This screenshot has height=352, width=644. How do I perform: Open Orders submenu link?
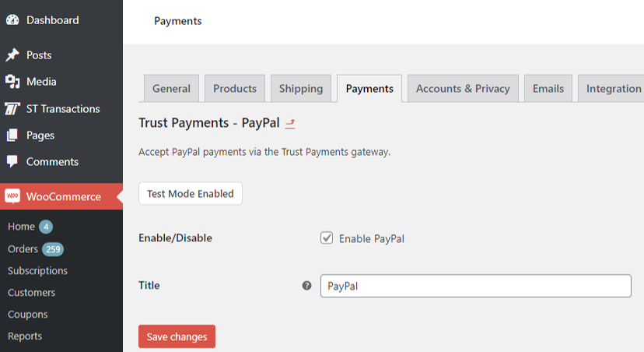23,248
